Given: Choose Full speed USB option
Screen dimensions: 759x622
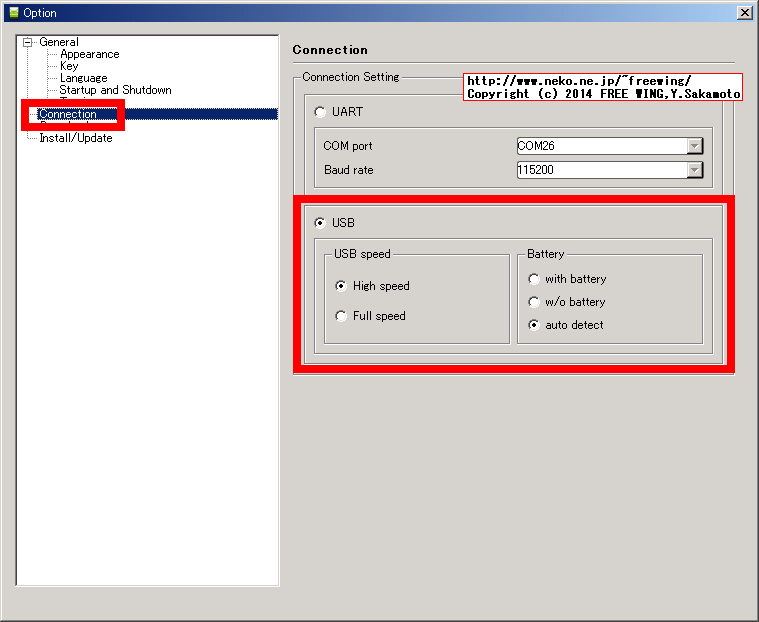Looking at the screenshot, I should pos(341,316).
